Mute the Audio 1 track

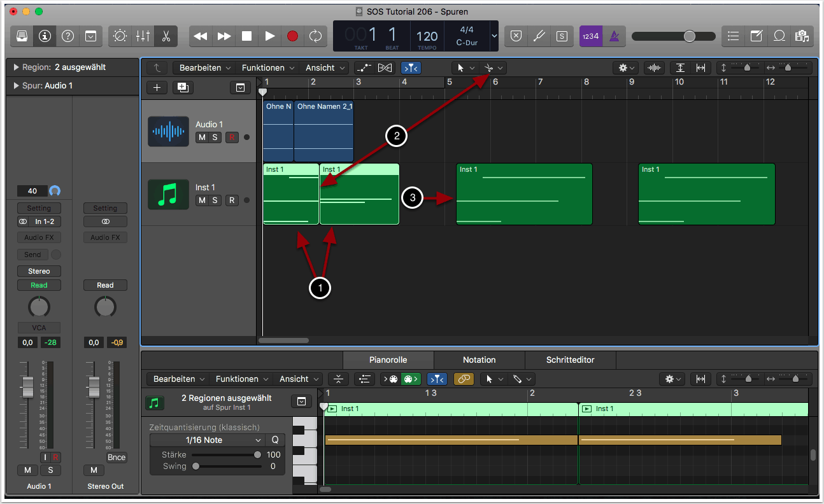202,137
